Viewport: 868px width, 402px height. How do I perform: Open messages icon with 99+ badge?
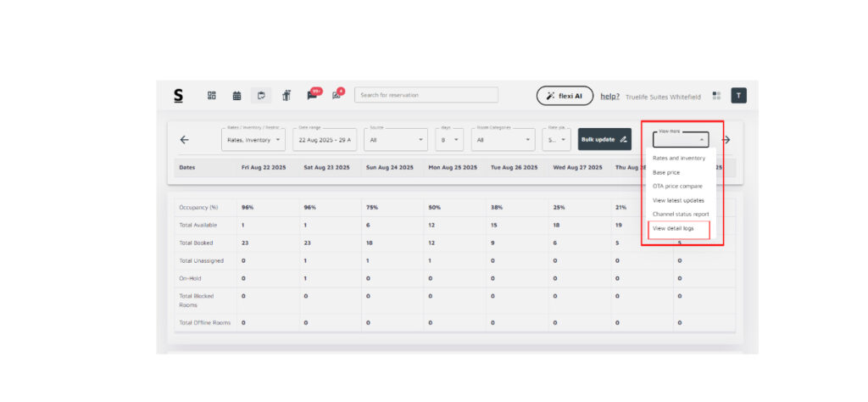click(312, 95)
